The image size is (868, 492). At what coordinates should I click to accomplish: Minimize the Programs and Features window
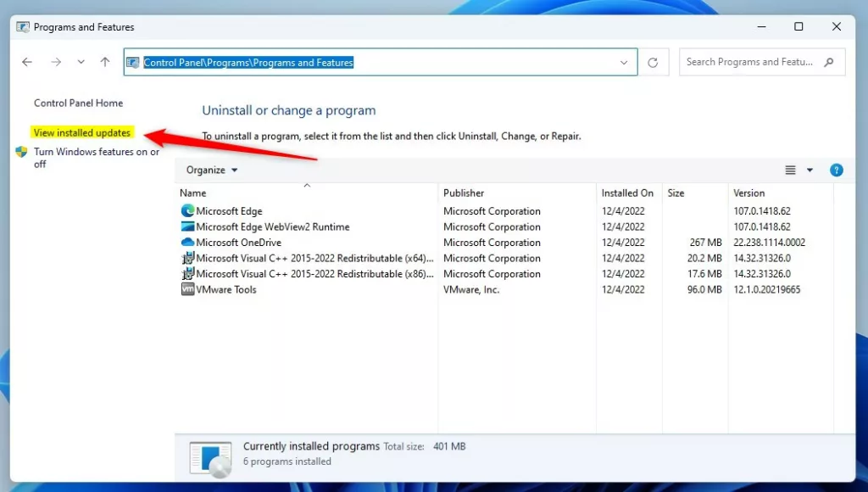(x=762, y=26)
